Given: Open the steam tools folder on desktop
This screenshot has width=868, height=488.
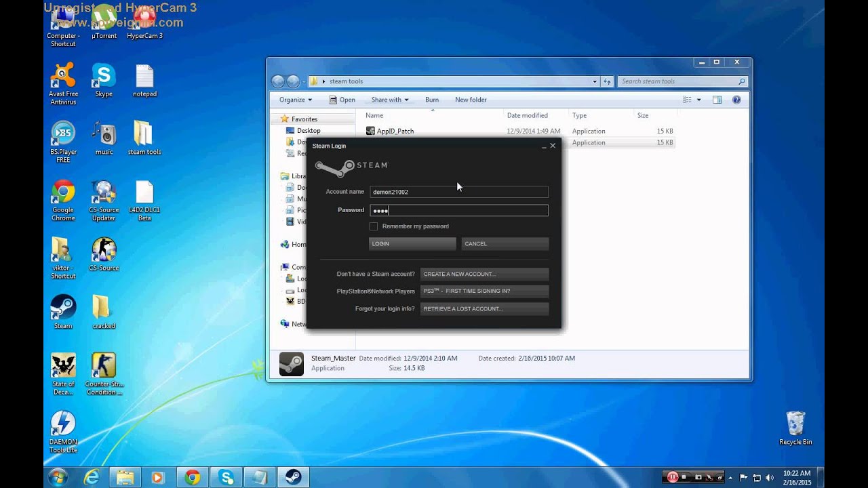Looking at the screenshot, I should point(144,138).
